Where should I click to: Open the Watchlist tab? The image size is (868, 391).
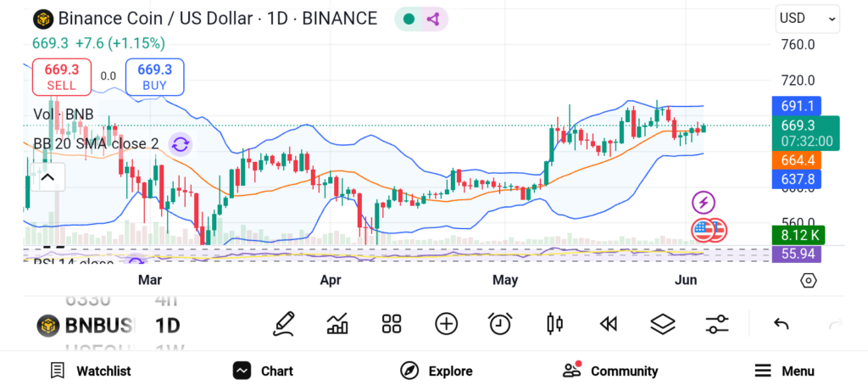click(90, 371)
